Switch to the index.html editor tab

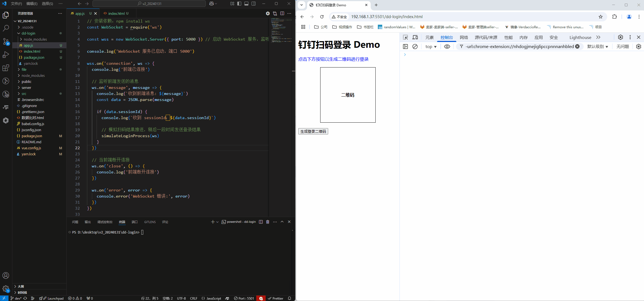pyautogui.click(x=116, y=13)
